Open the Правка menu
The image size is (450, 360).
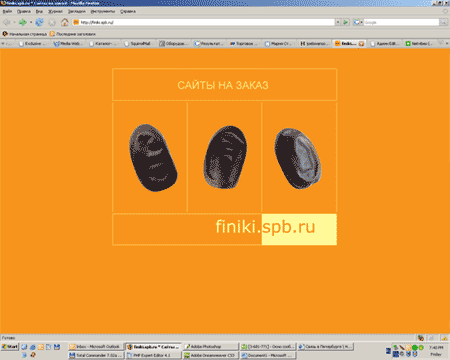click(x=24, y=11)
